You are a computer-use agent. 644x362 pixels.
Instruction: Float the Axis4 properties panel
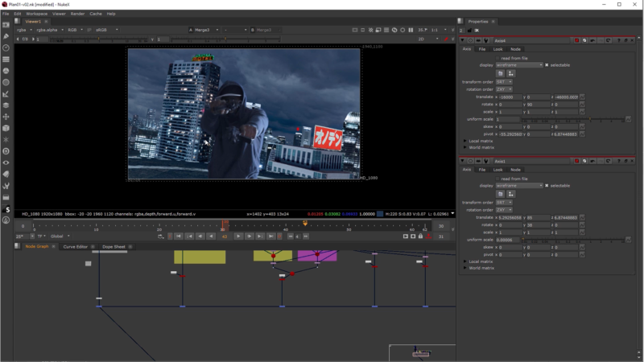coord(626,41)
